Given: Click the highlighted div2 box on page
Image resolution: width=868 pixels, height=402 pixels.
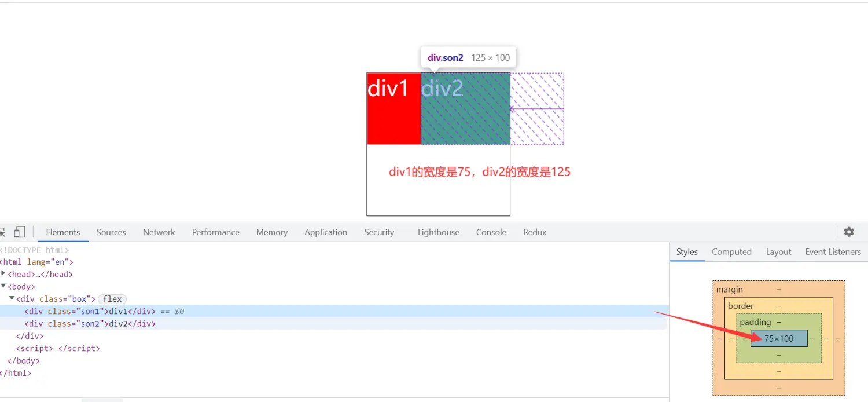Looking at the screenshot, I should point(465,108).
